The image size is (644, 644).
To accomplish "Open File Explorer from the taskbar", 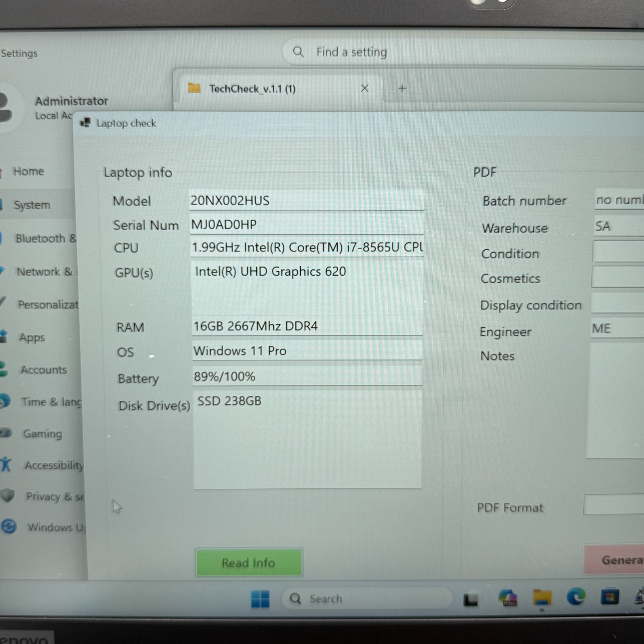I will tap(542, 597).
